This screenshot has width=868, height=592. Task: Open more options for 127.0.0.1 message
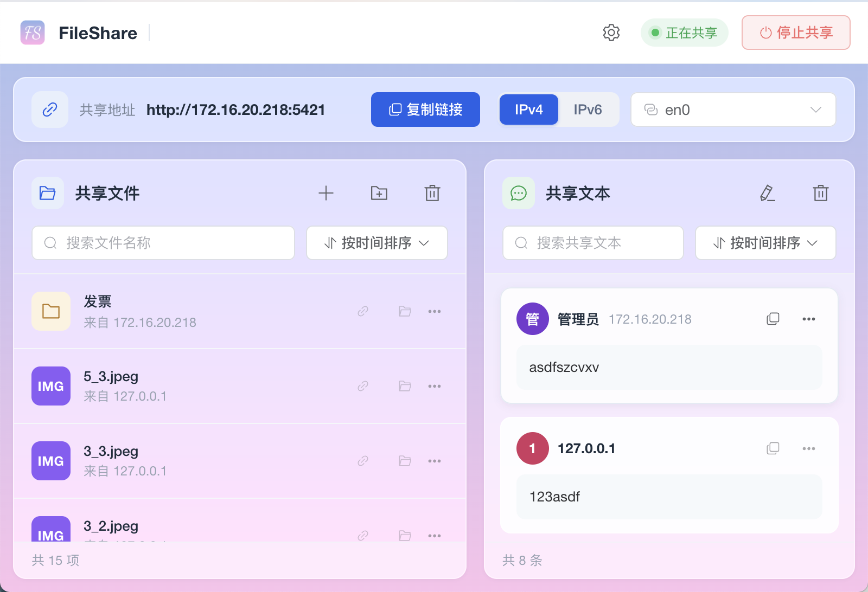coord(809,448)
